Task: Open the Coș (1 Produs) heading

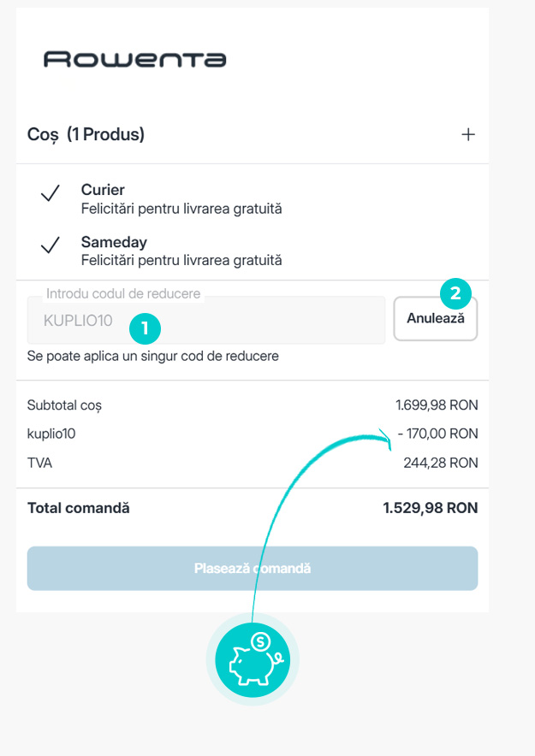Action: (86, 134)
